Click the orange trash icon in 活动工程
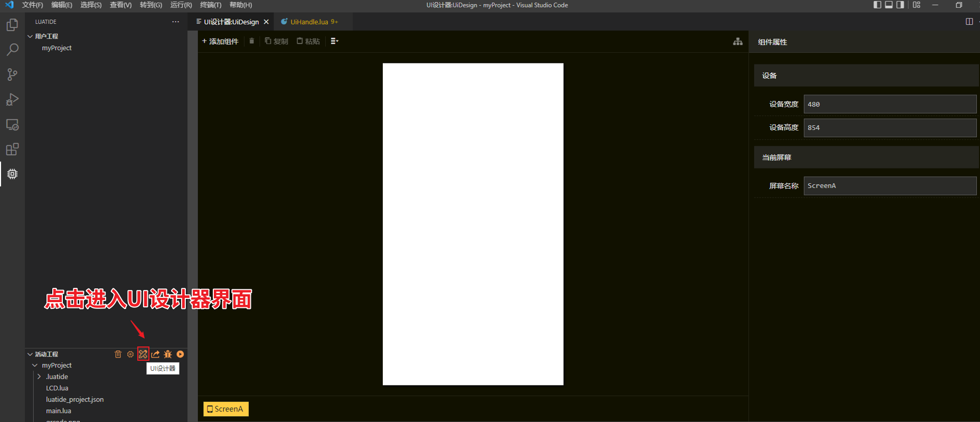Screen dimensions: 980x422 coord(118,354)
